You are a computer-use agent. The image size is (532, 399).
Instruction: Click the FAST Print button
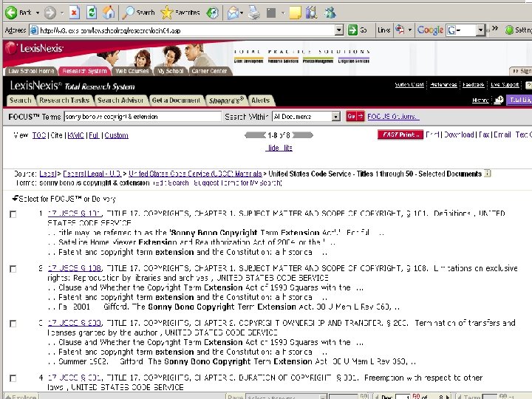pyautogui.click(x=400, y=134)
